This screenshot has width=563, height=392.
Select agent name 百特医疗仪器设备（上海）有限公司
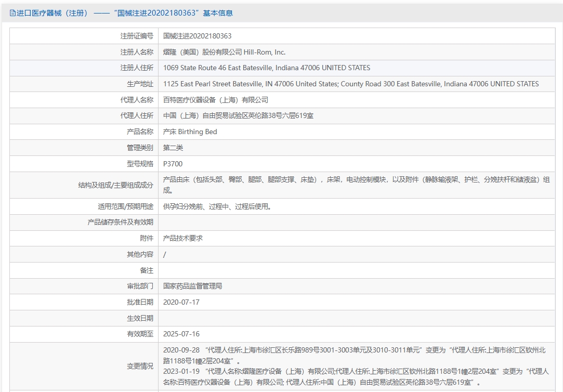point(215,100)
